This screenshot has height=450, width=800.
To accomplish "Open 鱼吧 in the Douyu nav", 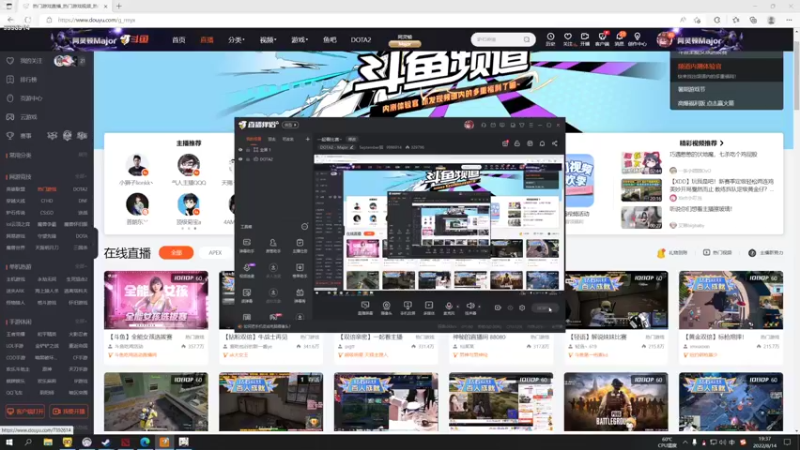I will pyautogui.click(x=330, y=40).
